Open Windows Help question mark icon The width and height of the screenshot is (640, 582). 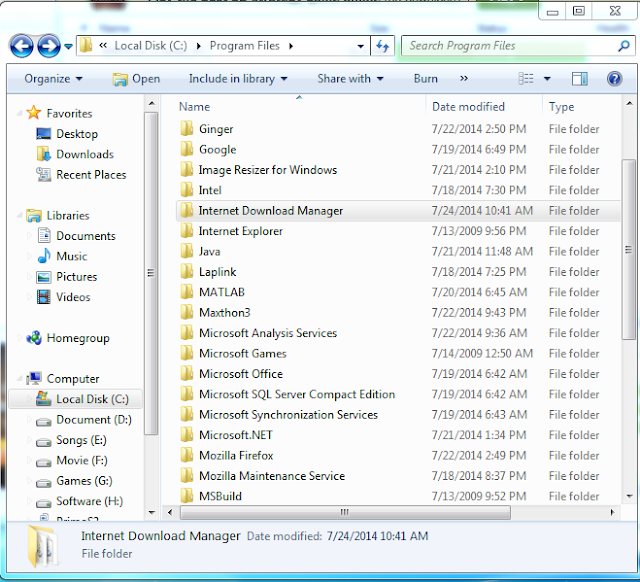(614, 78)
